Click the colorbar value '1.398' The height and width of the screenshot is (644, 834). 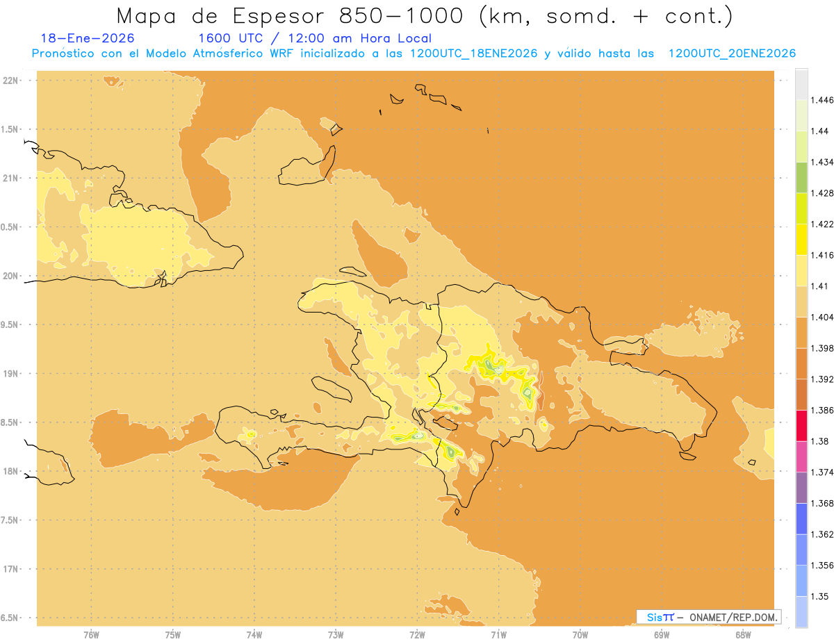click(x=822, y=348)
